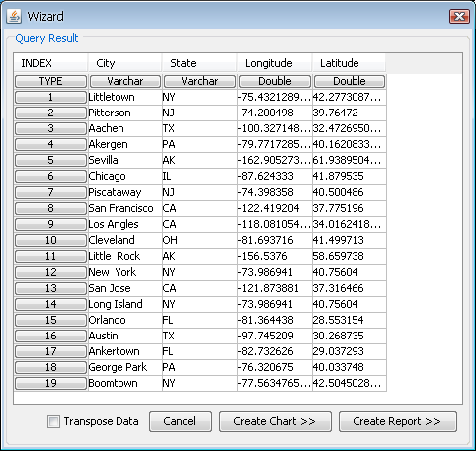The image size is (476, 451).
Task: Click the San Francisco city cell
Action: point(125,208)
